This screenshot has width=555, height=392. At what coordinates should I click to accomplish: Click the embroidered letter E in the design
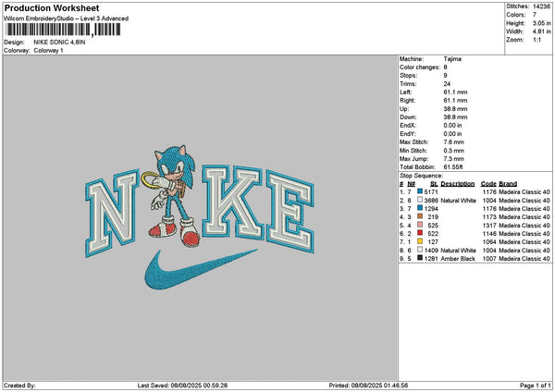coord(290,212)
